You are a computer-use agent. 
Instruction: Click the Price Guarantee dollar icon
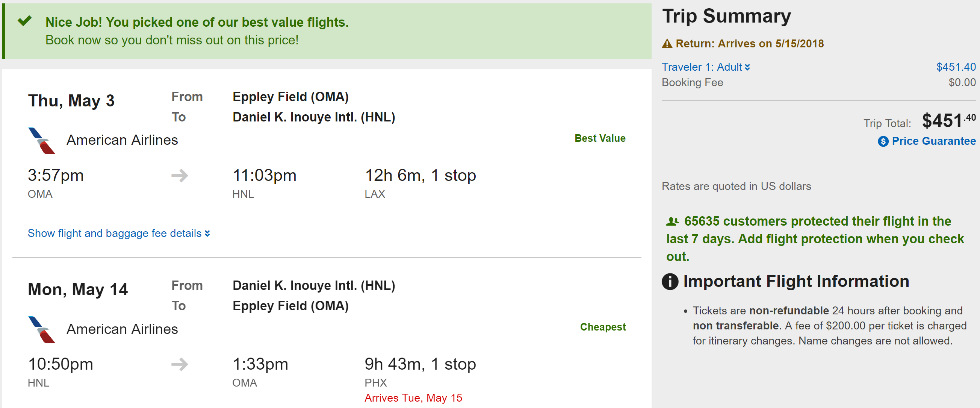click(883, 142)
